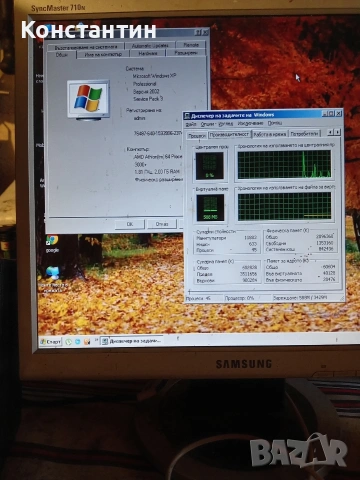Viewport: 360px width, 480px height.
Task: Open the Изключване menu in Task Manager
Action: coord(250,123)
